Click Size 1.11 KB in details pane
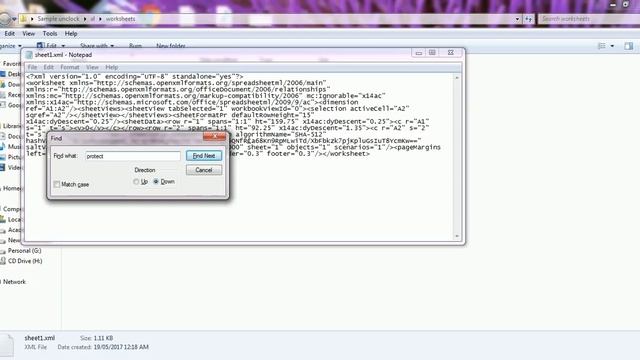640x360 pixels. tap(97, 338)
